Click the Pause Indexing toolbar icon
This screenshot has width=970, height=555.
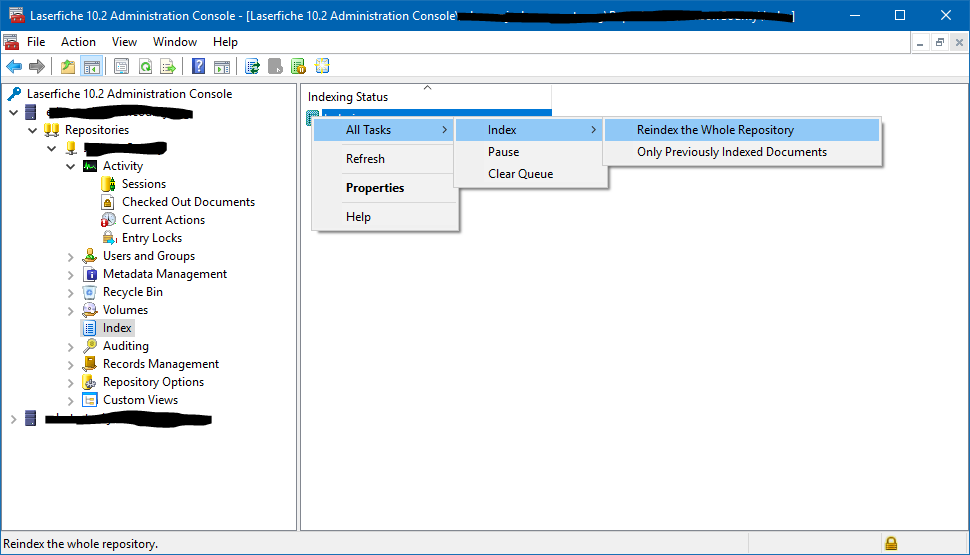[298, 66]
